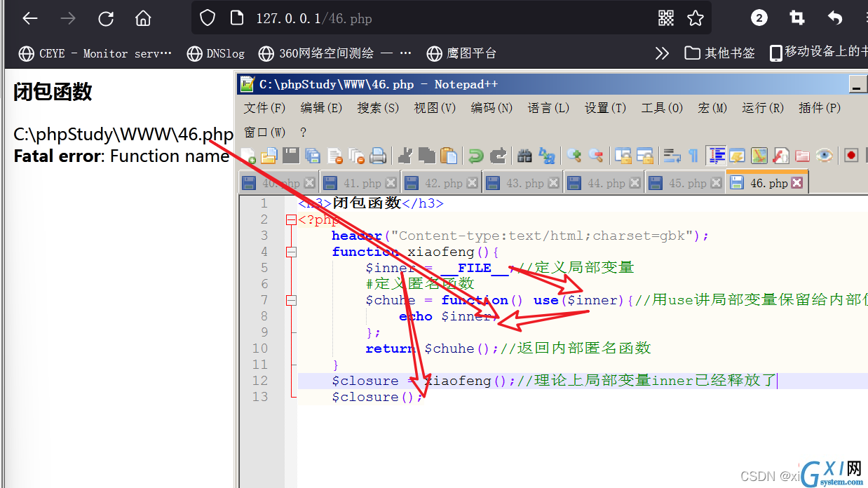Image resolution: width=868 pixels, height=488 pixels.
Task: Toggle synchronized vertical scrolling icon
Action: click(623, 156)
